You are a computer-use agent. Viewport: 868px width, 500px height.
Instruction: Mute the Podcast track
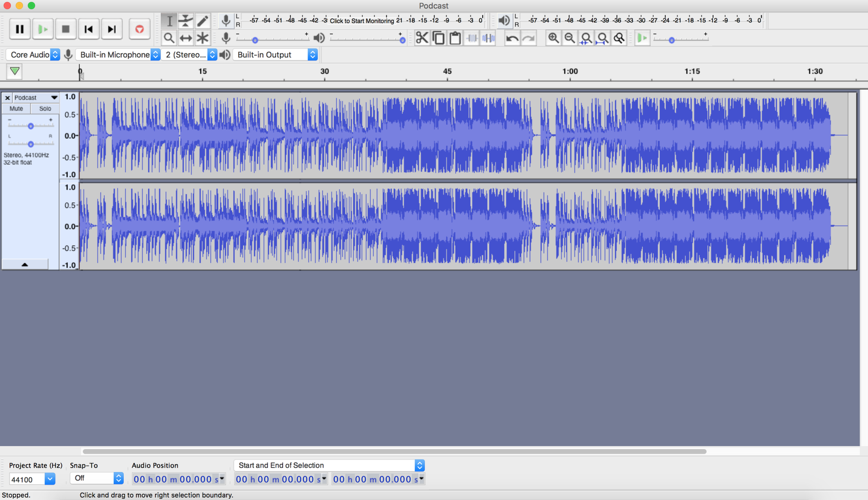point(16,108)
